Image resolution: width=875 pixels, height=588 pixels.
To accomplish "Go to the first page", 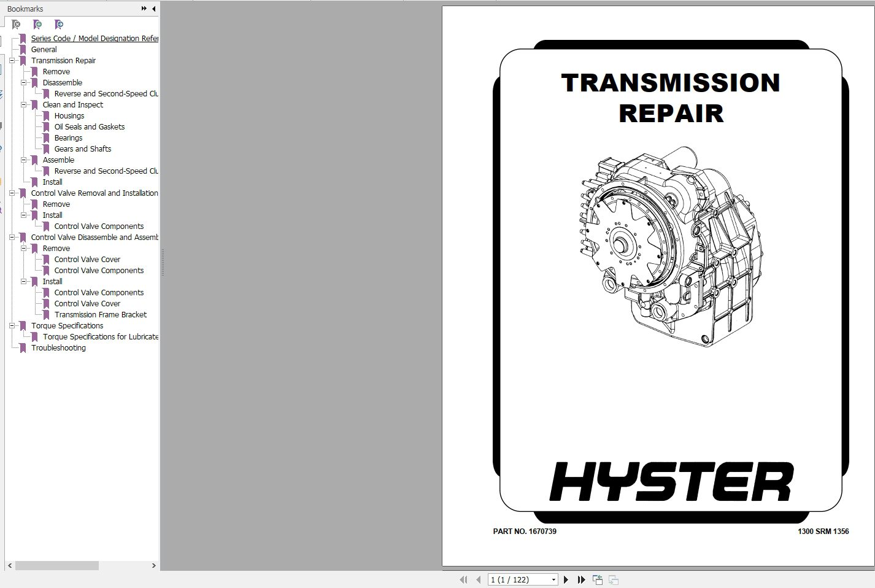I will (463, 579).
